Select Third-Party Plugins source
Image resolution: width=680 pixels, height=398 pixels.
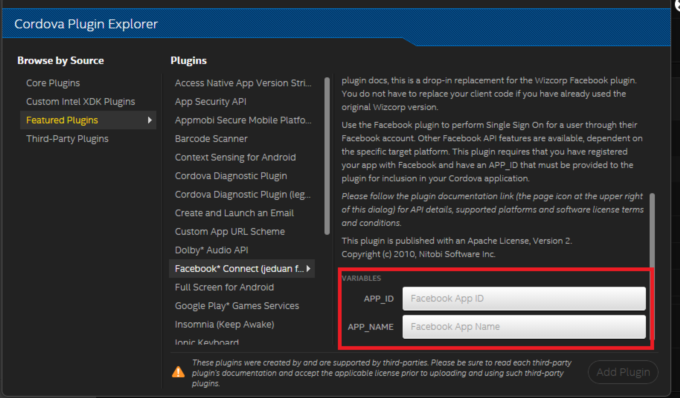point(67,139)
